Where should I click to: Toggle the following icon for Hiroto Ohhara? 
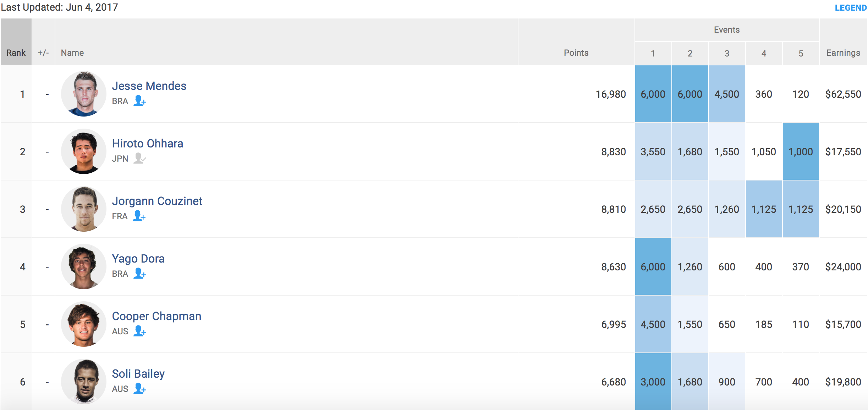click(x=139, y=158)
